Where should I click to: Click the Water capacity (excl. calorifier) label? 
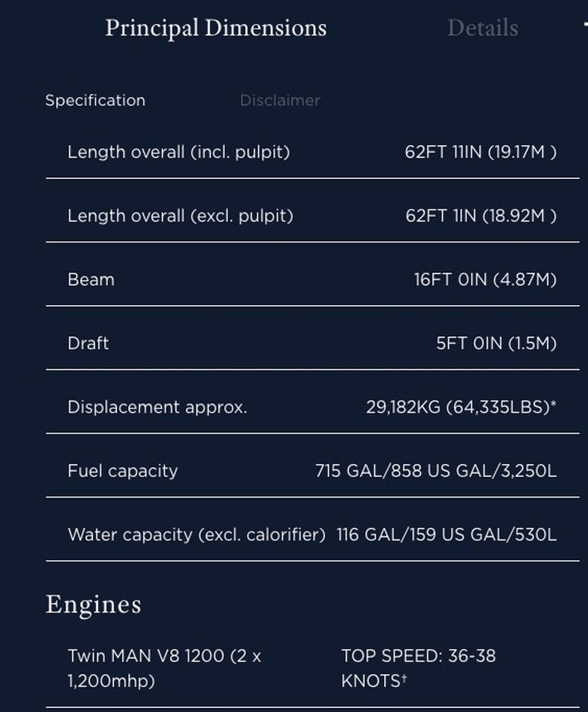(x=197, y=535)
